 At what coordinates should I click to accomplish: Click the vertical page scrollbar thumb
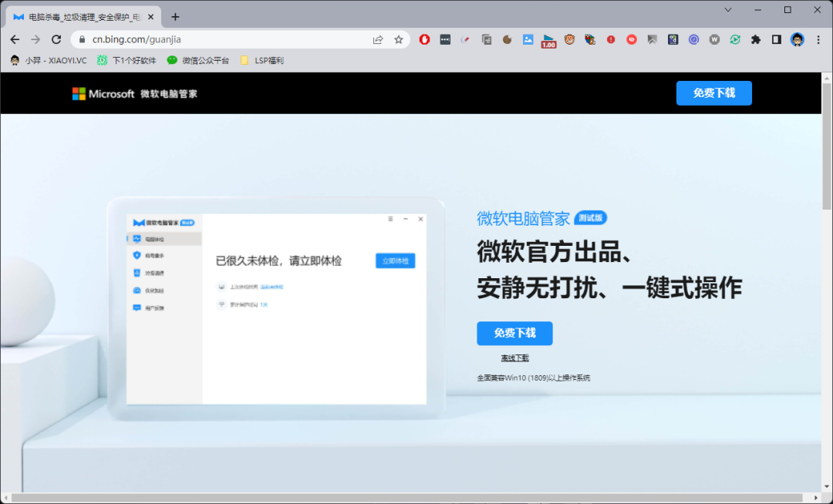click(x=827, y=146)
